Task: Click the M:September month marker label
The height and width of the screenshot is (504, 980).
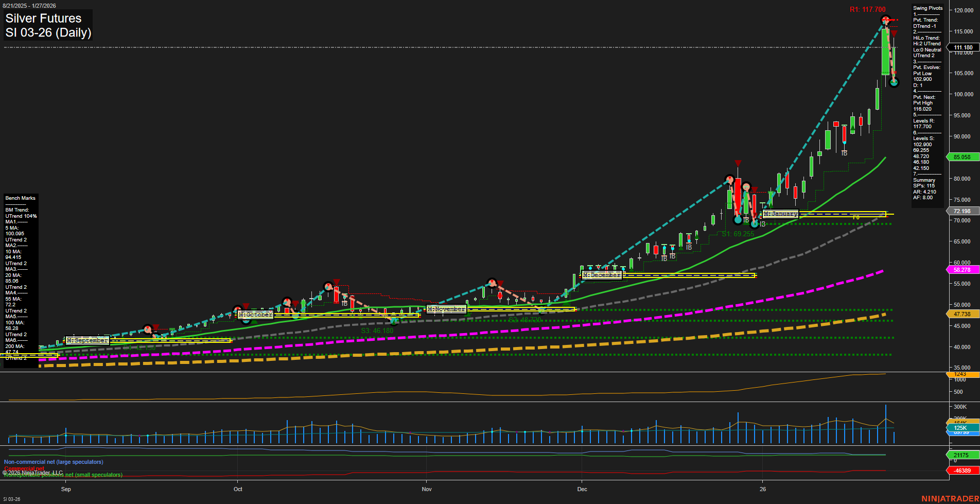Action: [87, 340]
